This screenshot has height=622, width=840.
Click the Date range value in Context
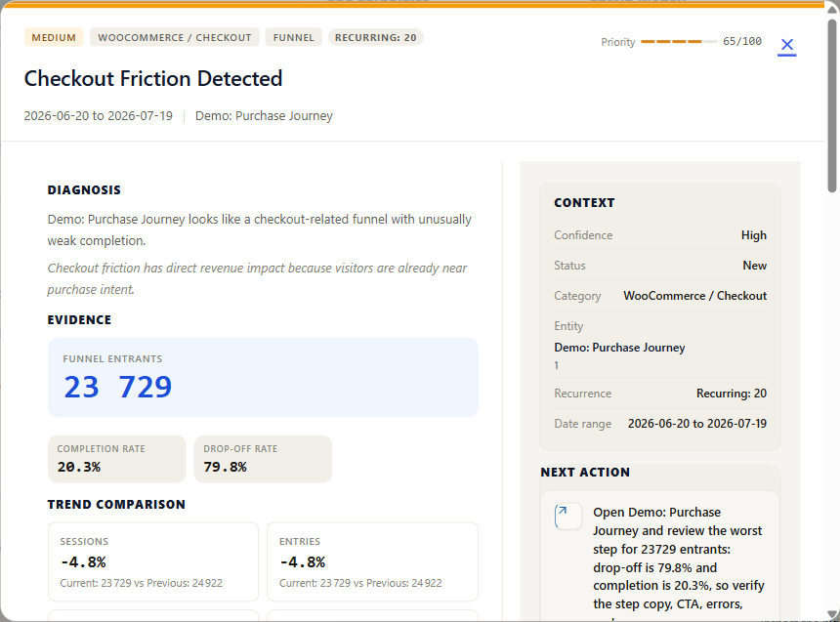[x=697, y=424]
